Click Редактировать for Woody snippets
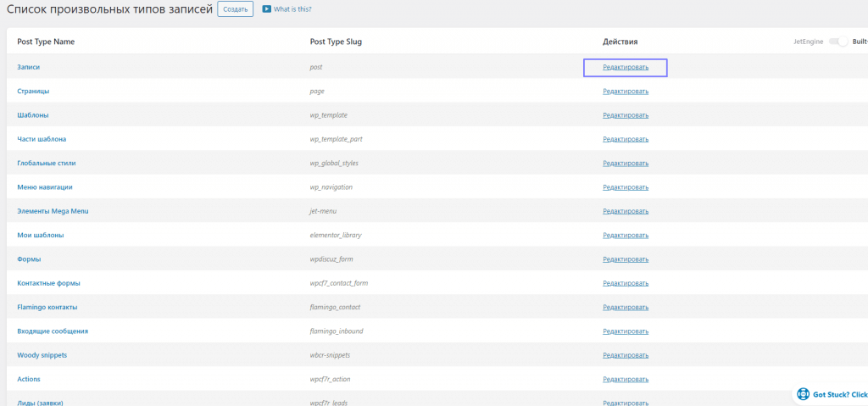 (626, 356)
